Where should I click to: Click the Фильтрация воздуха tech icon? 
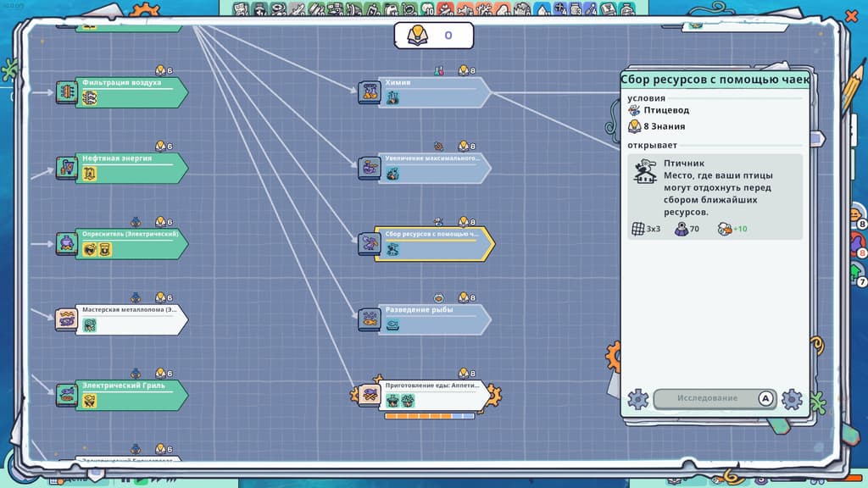tap(66, 91)
